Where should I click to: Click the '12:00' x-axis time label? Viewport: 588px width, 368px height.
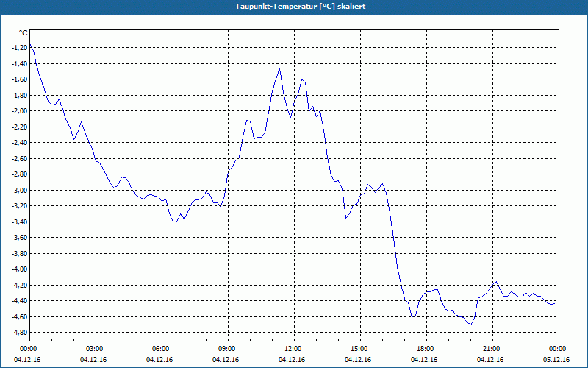pyautogui.click(x=294, y=349)
